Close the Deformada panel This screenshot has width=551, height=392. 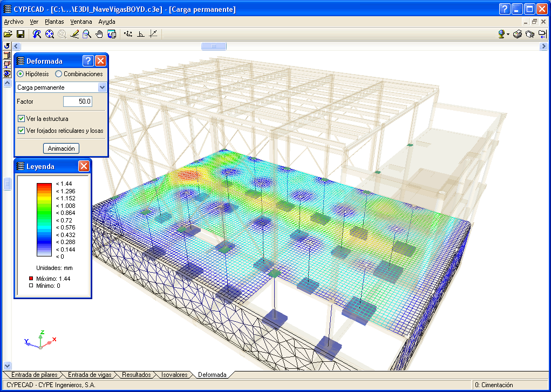point(100,61)
